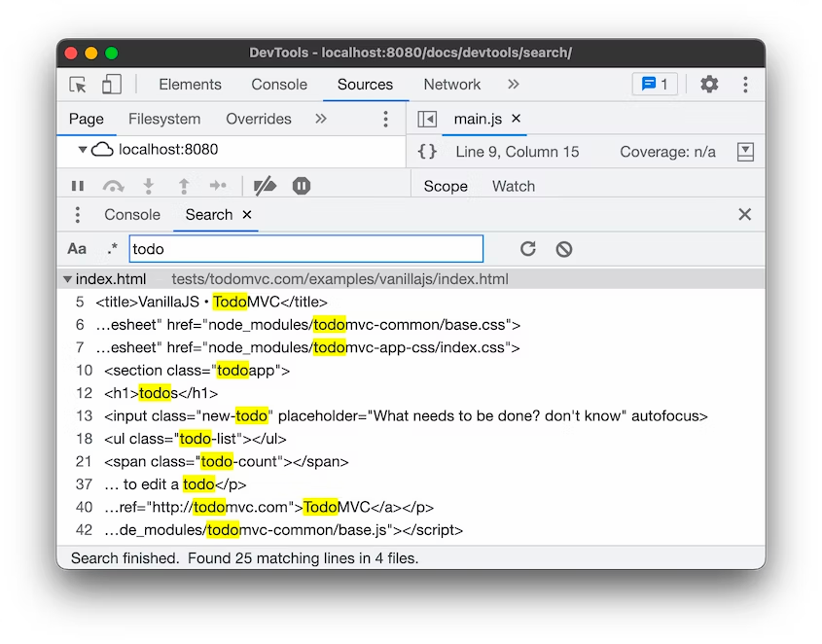Pause script execution

(x=78, y=186)
